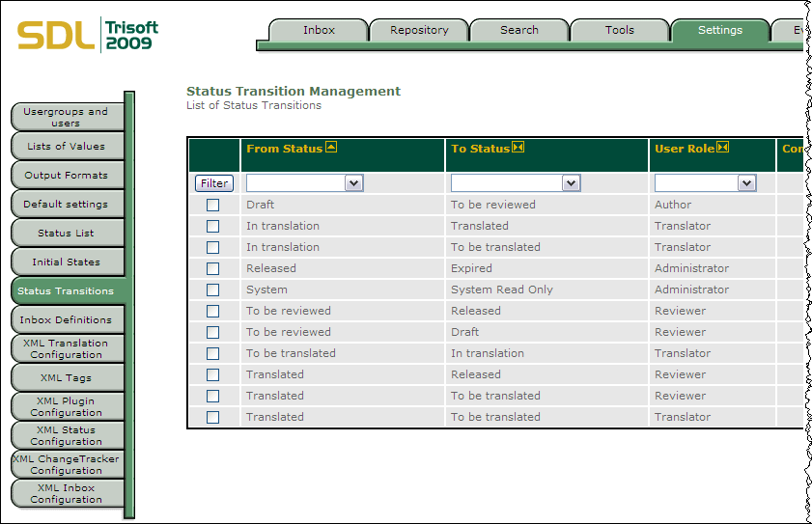Select the Released to Expired row checkbox

click(x=212, y=268)
